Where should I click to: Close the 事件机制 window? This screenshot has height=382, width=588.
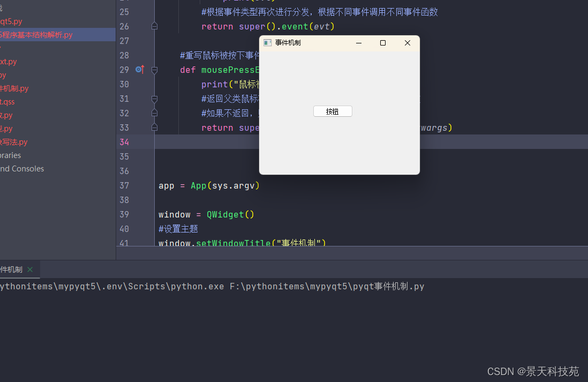point(407,43)
